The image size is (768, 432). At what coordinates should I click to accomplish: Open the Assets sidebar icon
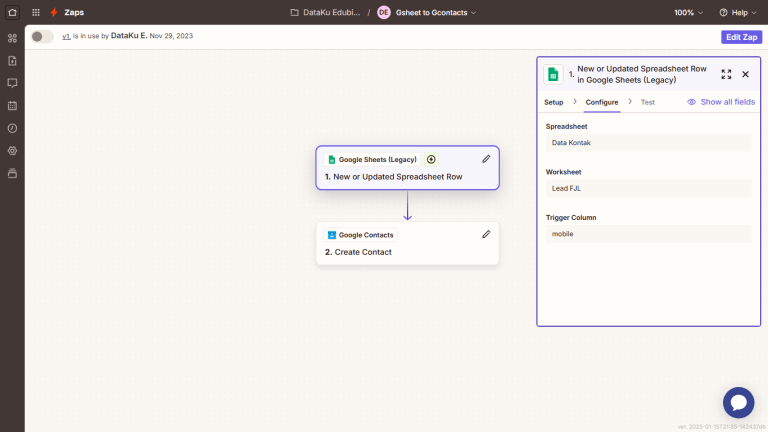(12, 38)
